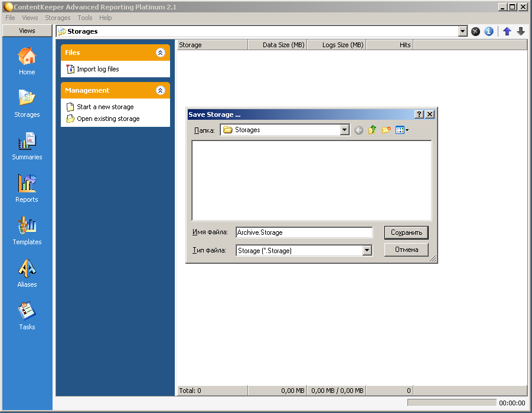This screenshot has width=532, height=413.
Task: Go up one folder level icon
Action: click(x=372, y=130)
